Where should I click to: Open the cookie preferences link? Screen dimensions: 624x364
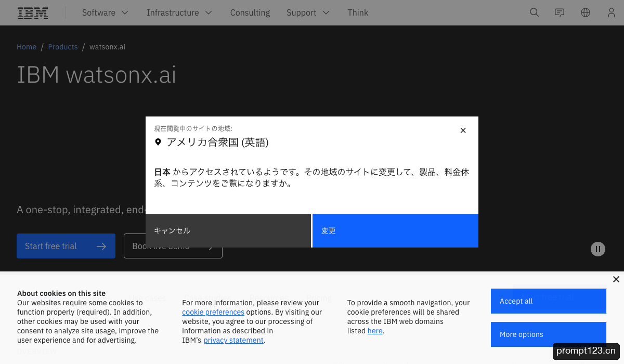213,312
